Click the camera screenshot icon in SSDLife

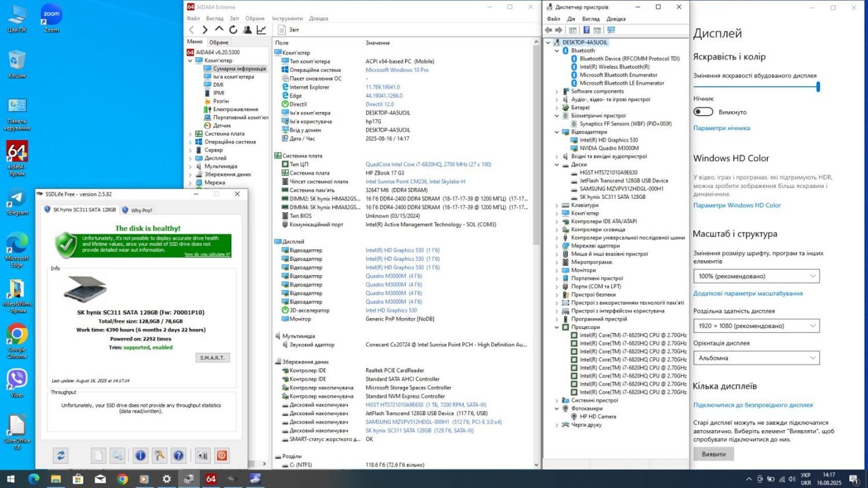(202, 456)
